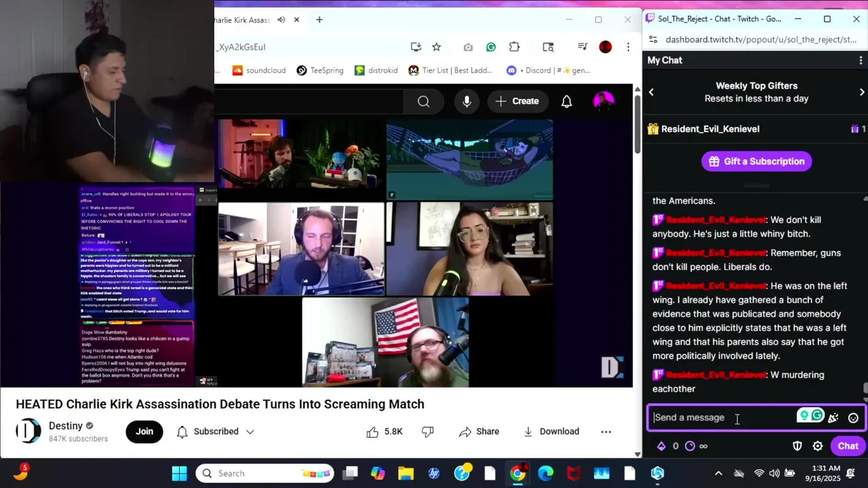Open the volume control in system tray
The width and height of the screenshot is (868, 488).
point(774,473)
